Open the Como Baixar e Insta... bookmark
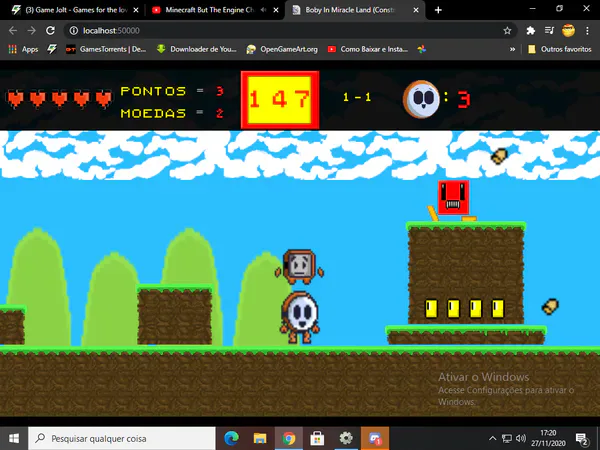 tap(368, 49)
